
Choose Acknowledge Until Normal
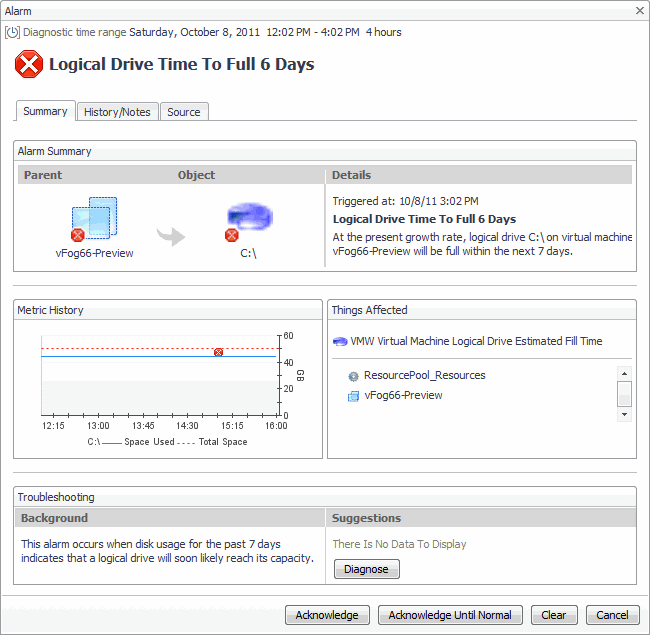pos(450,615)
